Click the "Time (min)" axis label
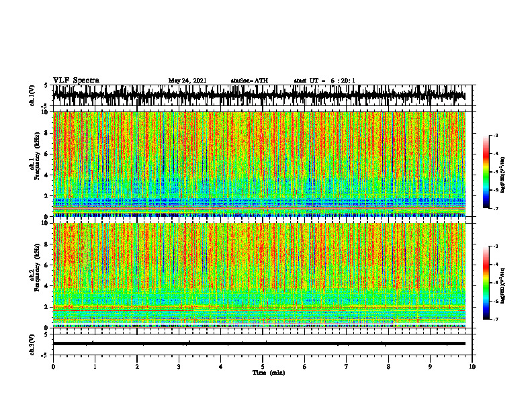This screenshot has height=411, width=532. [x=269, y=373]
